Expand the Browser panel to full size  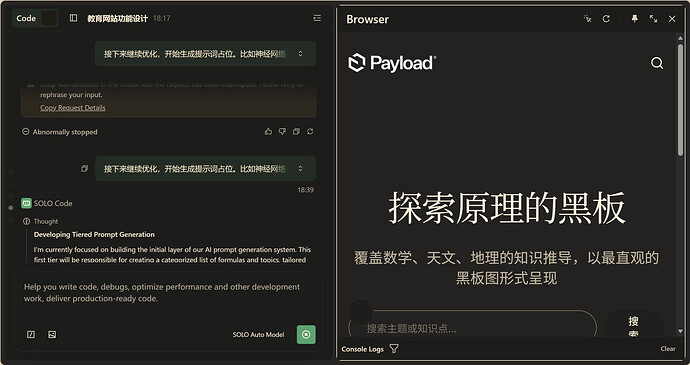click(653, 19)
